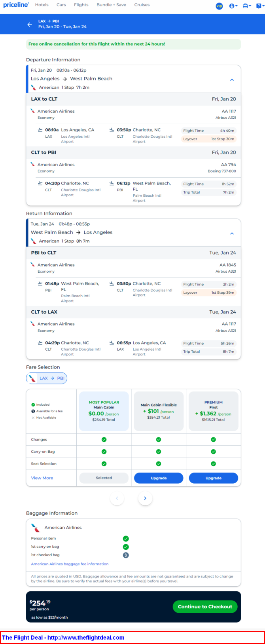The height and width of the screenshot is (644, 265).
Task: Click 'Boeing 737-800' aircraft text
Action: coord(222,171)
